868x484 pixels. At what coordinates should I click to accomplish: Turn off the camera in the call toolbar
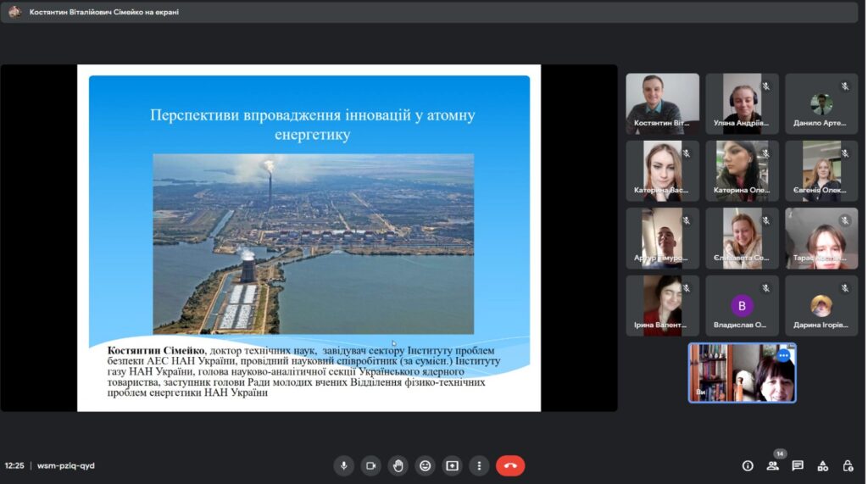(370, 465)
